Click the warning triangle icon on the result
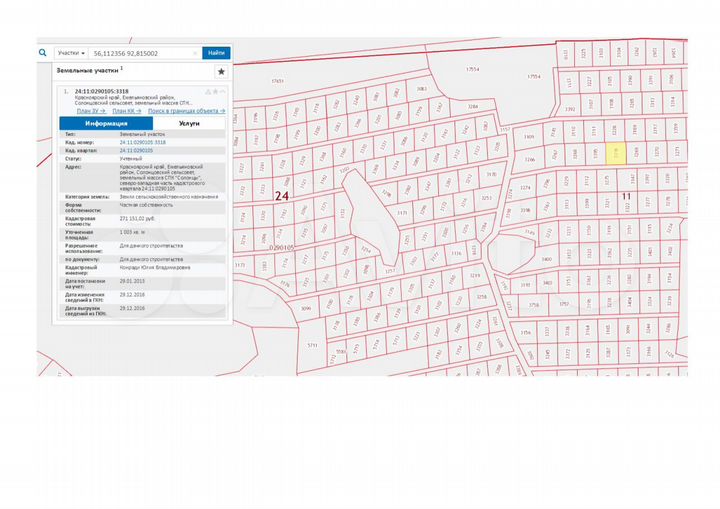 click(x=206, y=91)
